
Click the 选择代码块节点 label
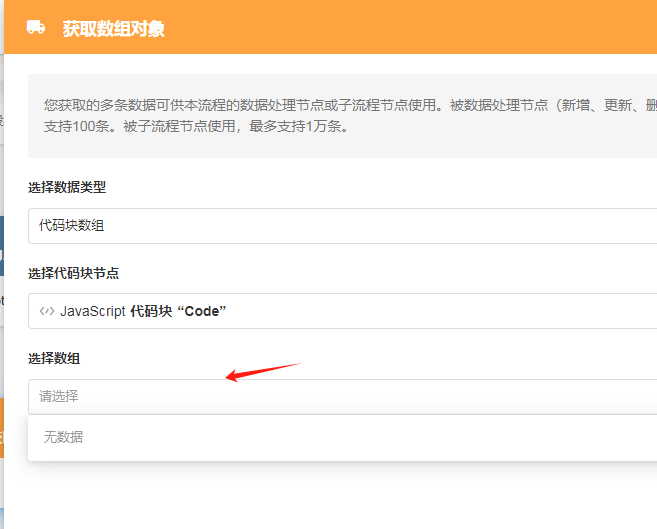(73, 273)
